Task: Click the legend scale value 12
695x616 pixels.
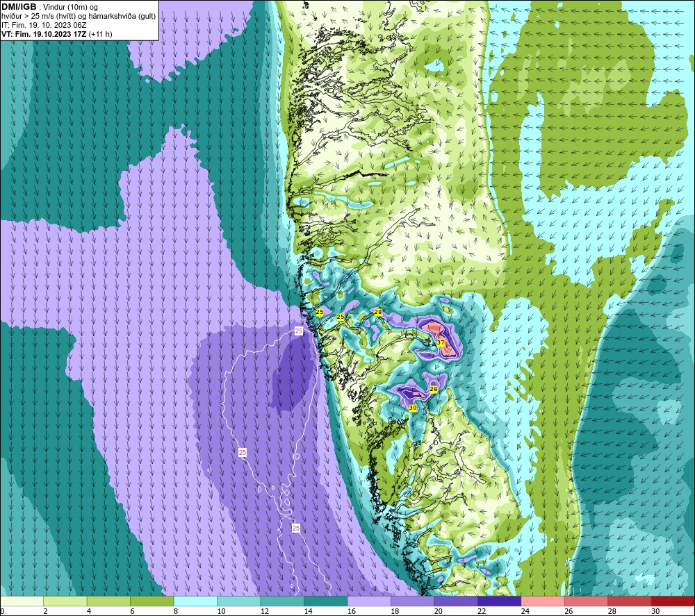Action: click(x=265, y=611)
